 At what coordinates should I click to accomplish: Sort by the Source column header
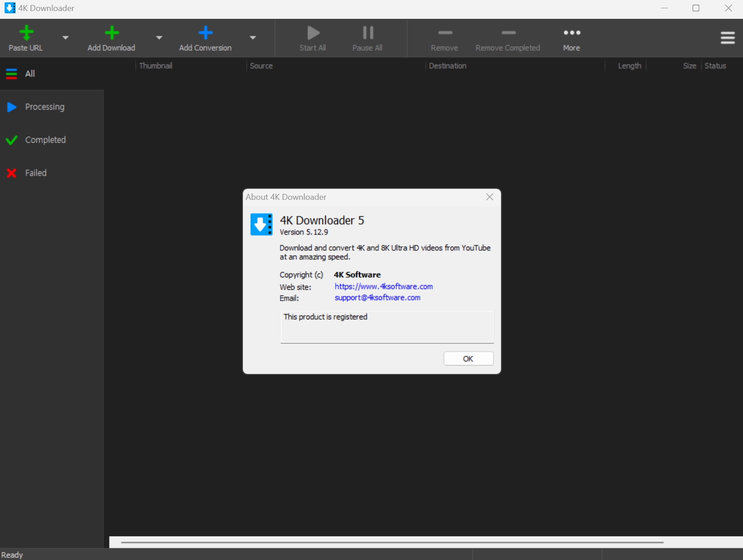click(x=336, y=66)
